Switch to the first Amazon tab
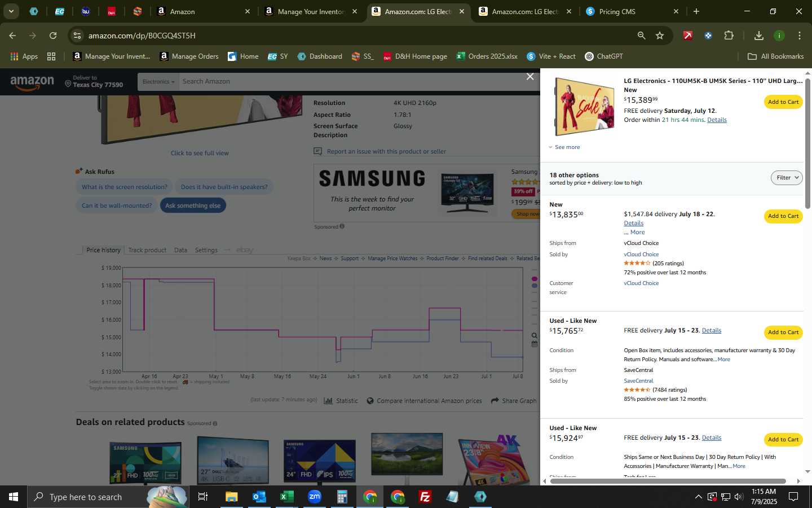Image resolution: width=812 pixels, height=508 pixels. [203, 11]
